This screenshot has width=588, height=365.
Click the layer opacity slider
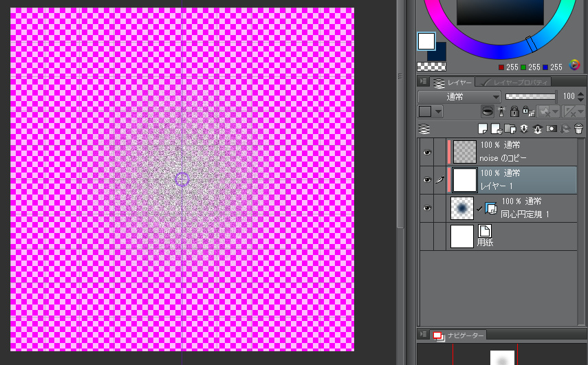point(530,97)
